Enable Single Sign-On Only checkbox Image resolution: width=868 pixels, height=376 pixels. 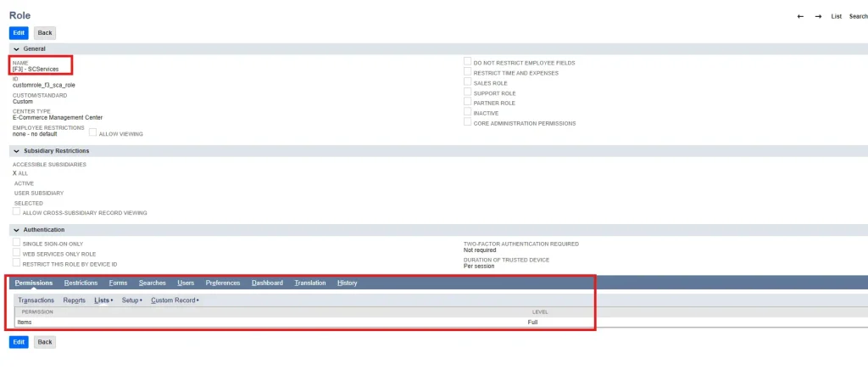(x=17, y=243)
